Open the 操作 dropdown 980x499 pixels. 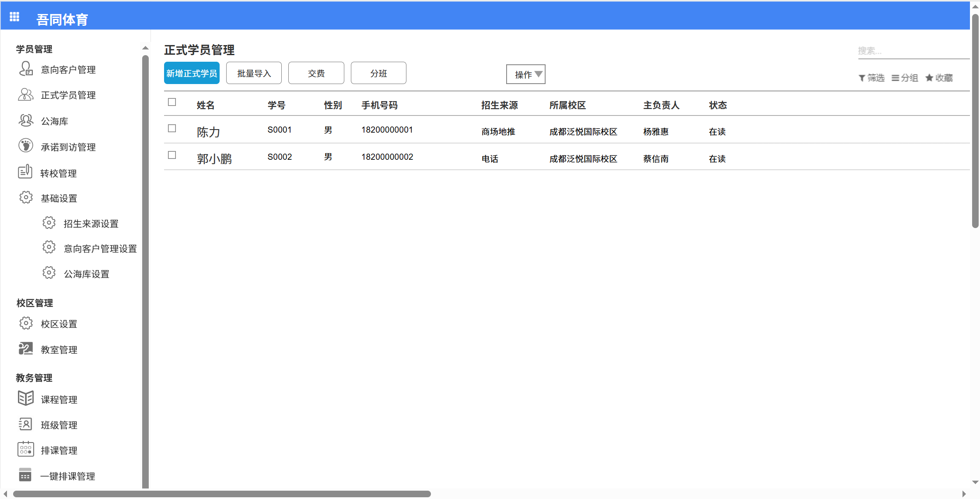525,74
